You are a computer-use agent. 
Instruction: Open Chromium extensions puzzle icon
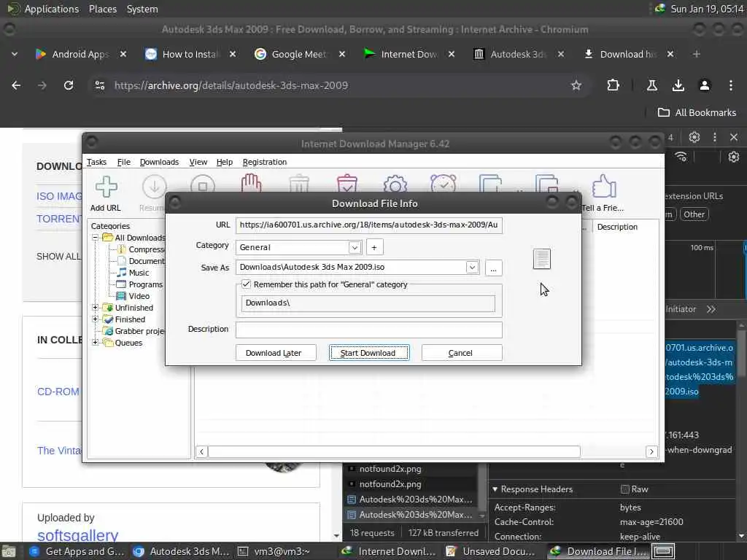tap(613, 85)
